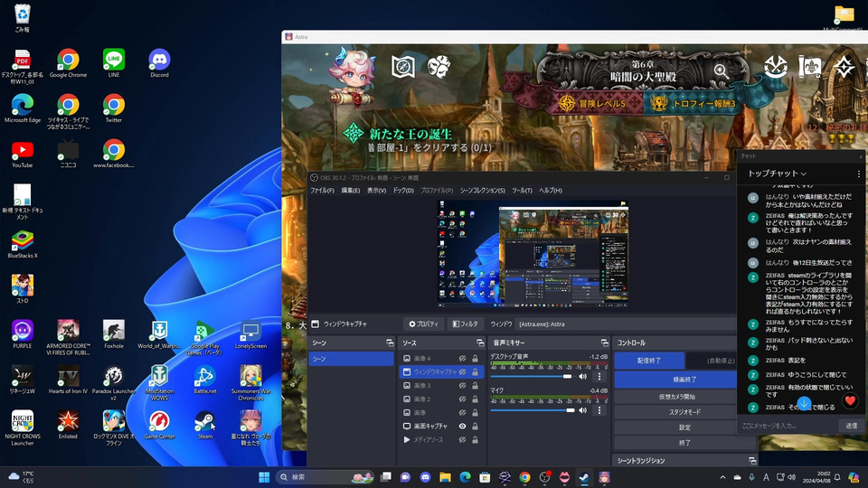The height and width of the screenshot is (488, 868).
Task: Undock the Scene Transitions panel in OBS
Action: pos(752,460)
